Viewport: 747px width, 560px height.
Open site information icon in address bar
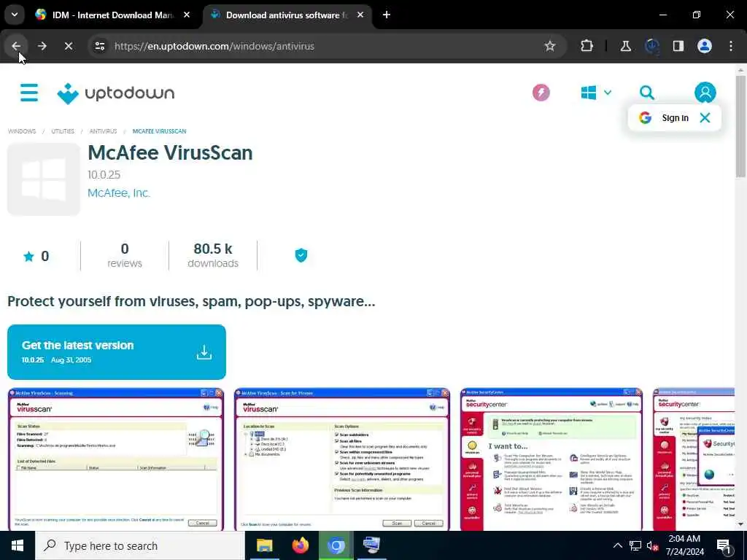[x=99, y=46]
